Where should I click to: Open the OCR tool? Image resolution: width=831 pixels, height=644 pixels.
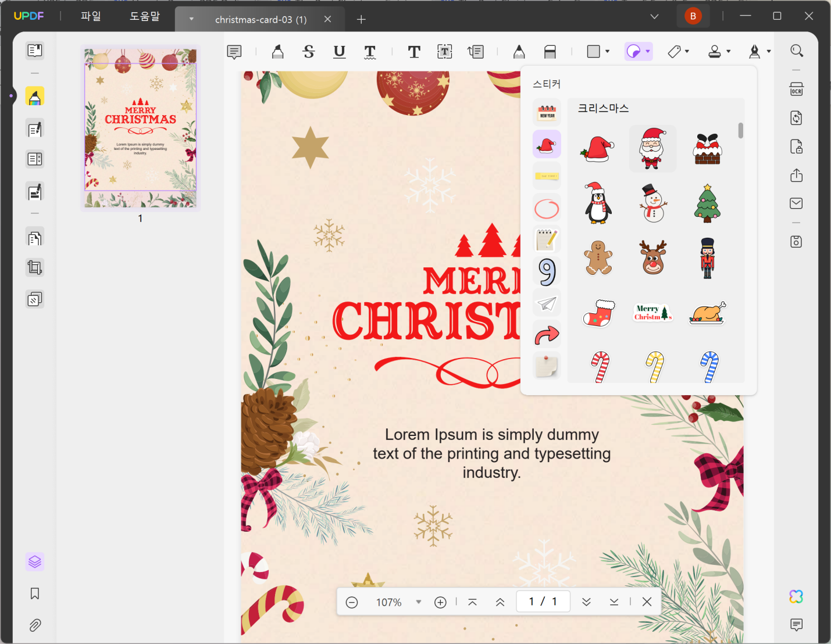pos(796,89)
